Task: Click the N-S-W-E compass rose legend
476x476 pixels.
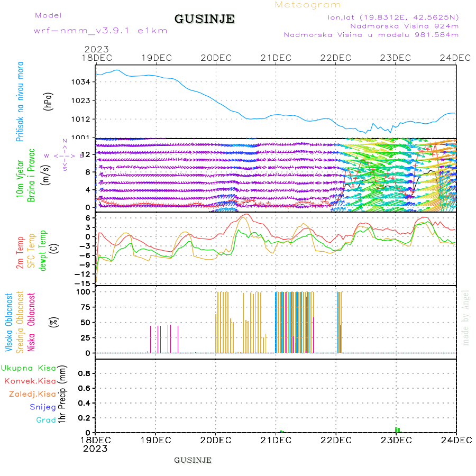Action: [x=65, y=155]
